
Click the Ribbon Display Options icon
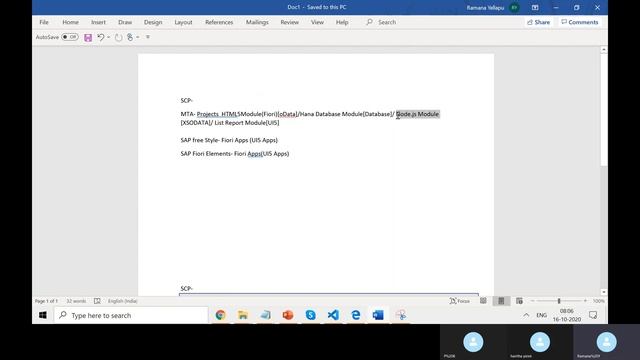point(535,7)
